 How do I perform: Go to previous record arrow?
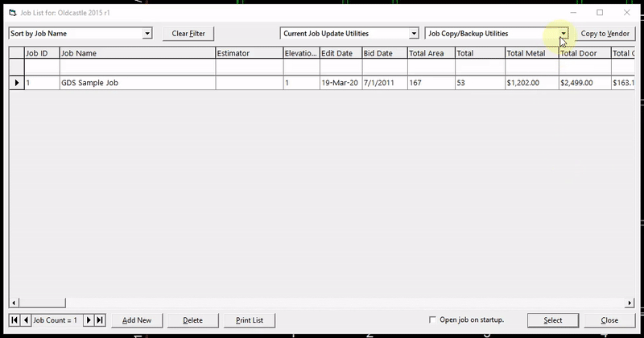click(26, 320)
